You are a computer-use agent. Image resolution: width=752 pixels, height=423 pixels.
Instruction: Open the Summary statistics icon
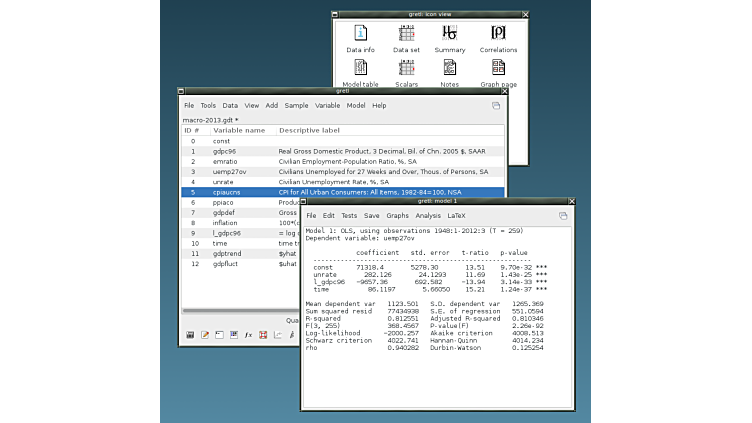450,33
